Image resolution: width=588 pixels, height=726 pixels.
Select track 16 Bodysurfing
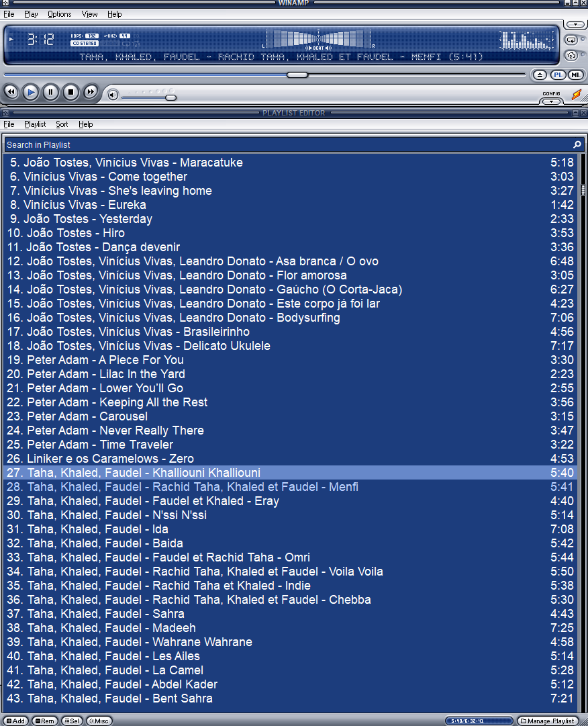click(290, 318)
